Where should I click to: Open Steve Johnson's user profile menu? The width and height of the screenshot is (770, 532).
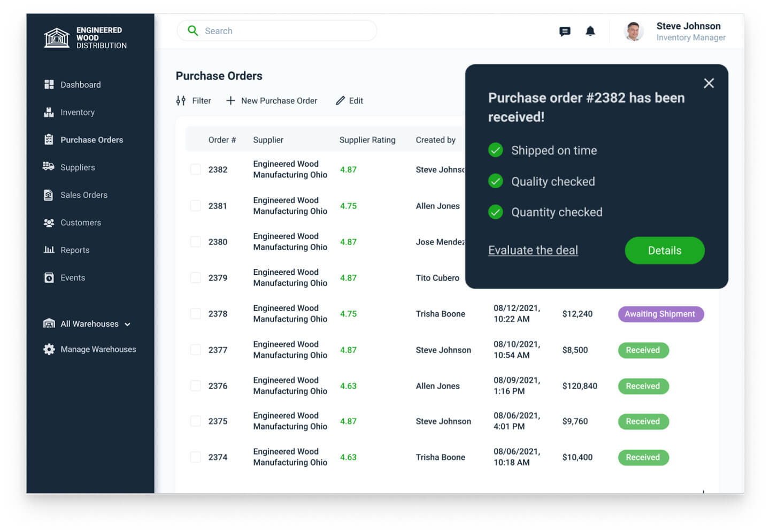click(x=676, y=32)
